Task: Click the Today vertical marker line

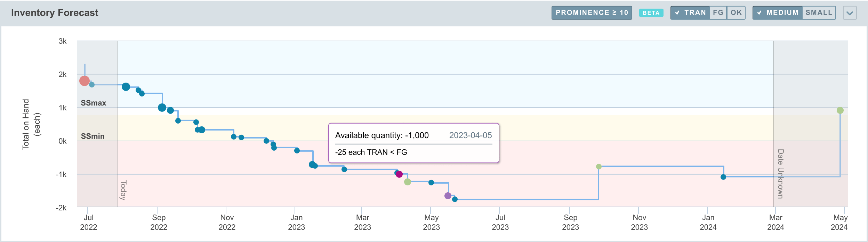Action: point(118,156)
